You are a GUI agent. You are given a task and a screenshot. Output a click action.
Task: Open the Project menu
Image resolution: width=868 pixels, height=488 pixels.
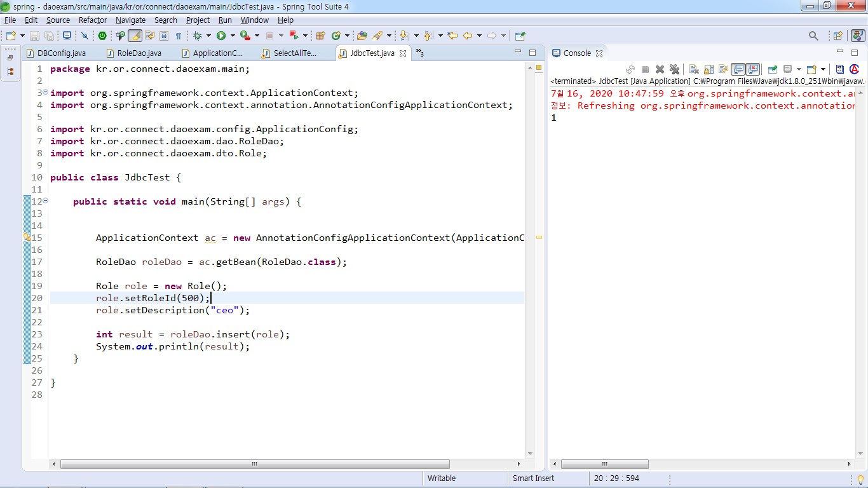pyautogui.click(x=198, y=20)
